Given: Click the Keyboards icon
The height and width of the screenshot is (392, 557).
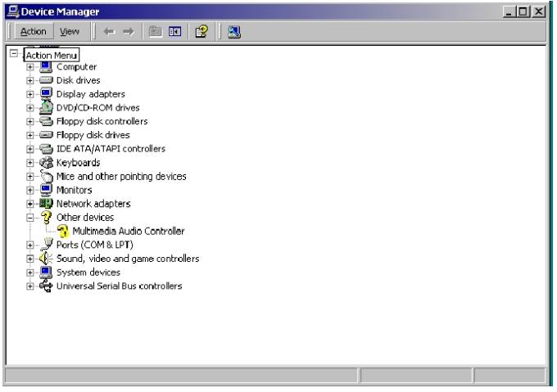Looking at the screenshot, I should tap(46, 163).
